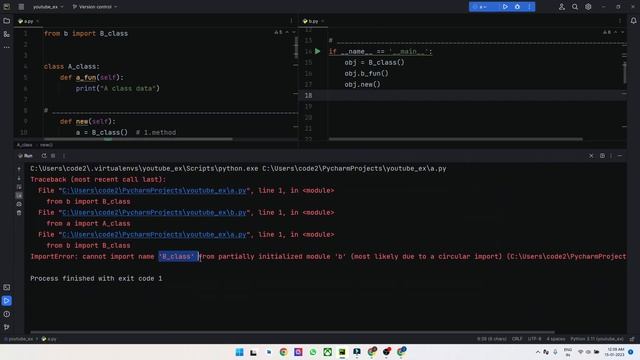
Task: Close the Run panel tab with X
Action: (x=591, y=156)
